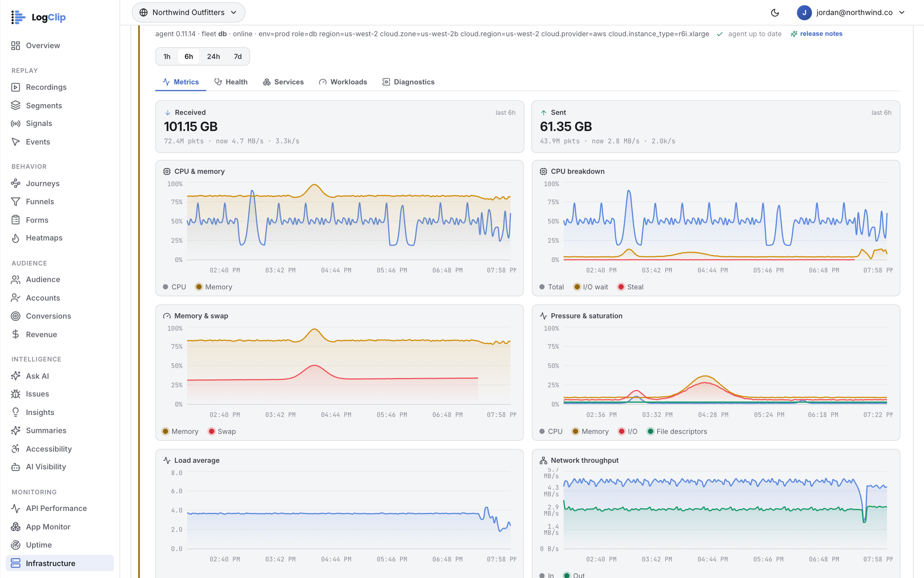Click the Sent 61.35 GB card
This screenshot has width=924, height=578.
pos(716,127)
